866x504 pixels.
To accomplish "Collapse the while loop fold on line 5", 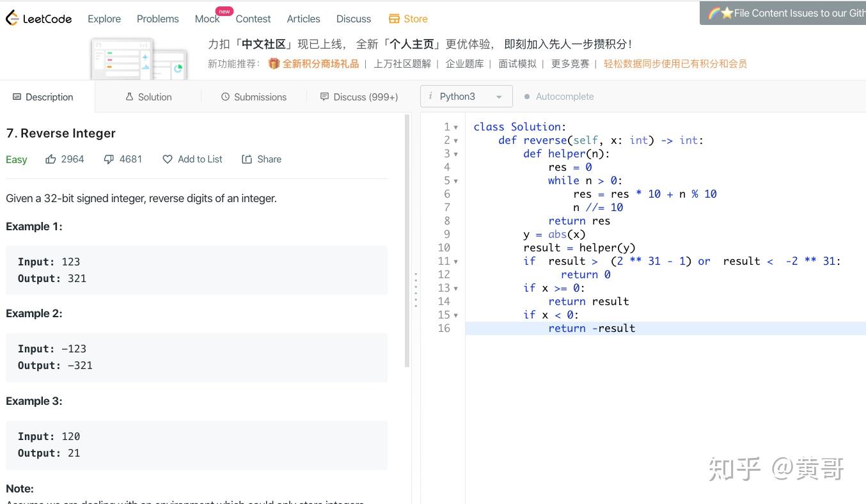I will pyautogui.click(x=456, y=181).
